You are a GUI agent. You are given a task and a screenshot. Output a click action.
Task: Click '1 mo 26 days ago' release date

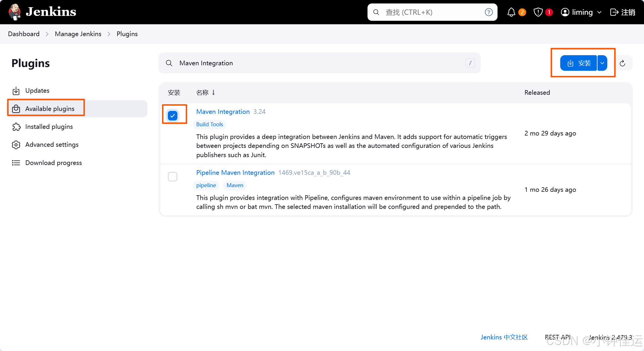(x=550, y=190)
